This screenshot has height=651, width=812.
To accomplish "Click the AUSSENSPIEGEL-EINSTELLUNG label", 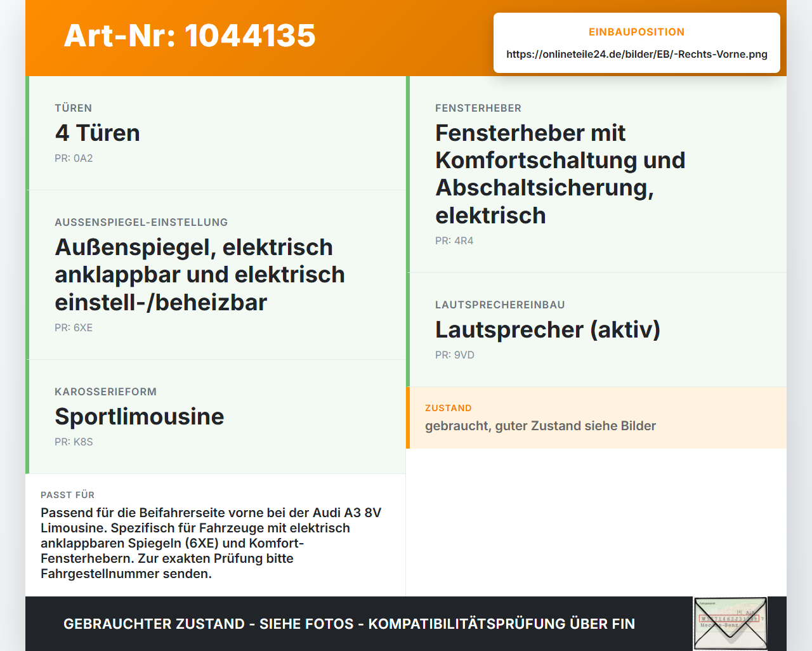I will (141, 222).
